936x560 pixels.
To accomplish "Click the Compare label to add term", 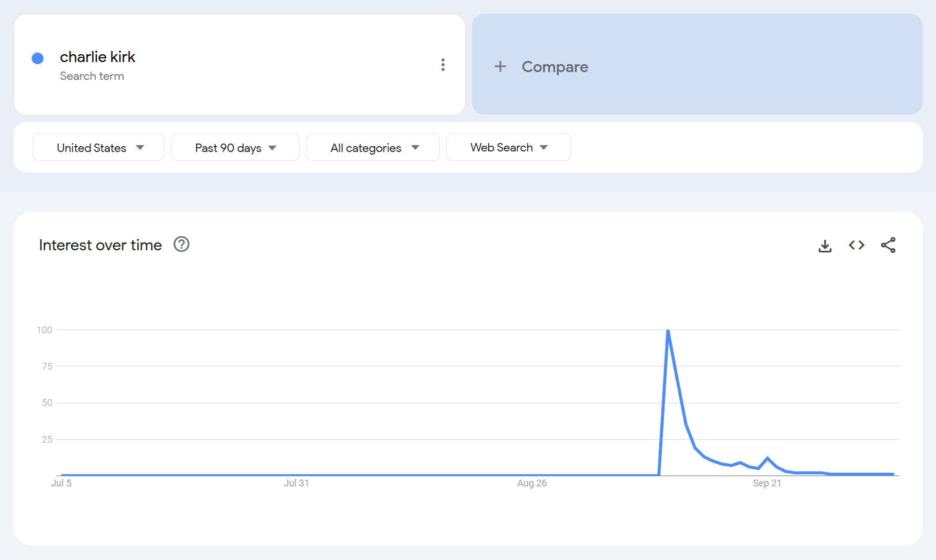I will click(x=555, y=67).
